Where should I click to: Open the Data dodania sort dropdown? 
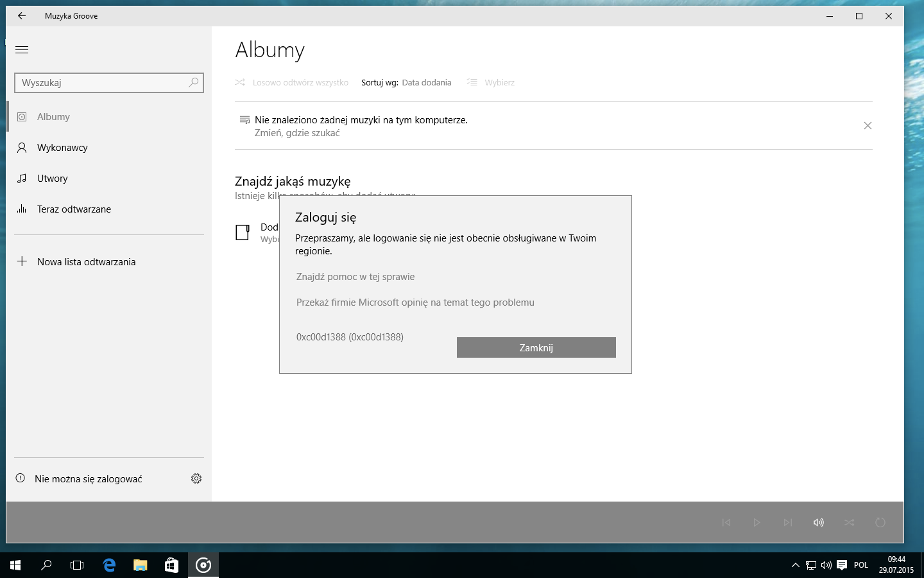(x=427, y=83)
